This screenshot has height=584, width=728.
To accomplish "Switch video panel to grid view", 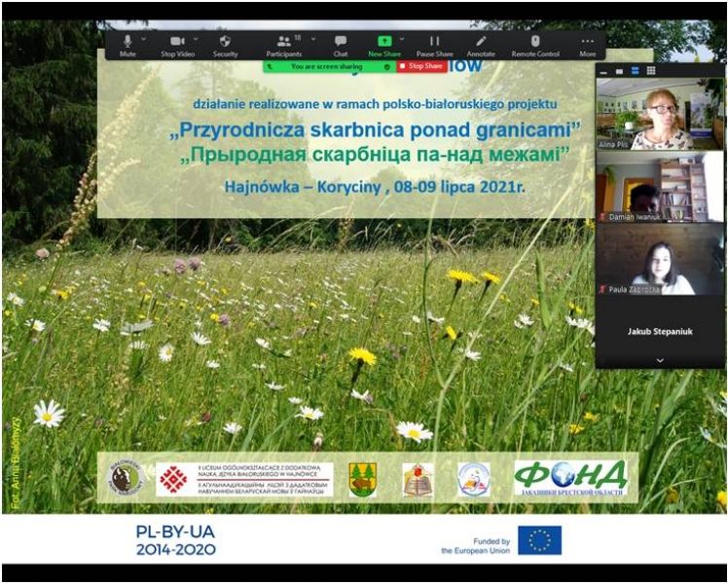I will pyautogui.click(x=651, y=70).
